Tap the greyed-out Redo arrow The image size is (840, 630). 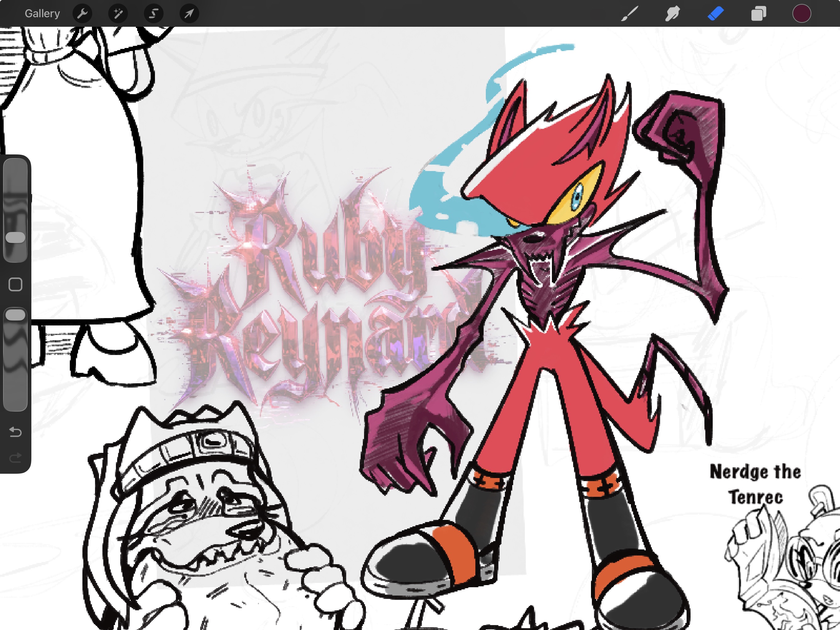click(15, 458)
